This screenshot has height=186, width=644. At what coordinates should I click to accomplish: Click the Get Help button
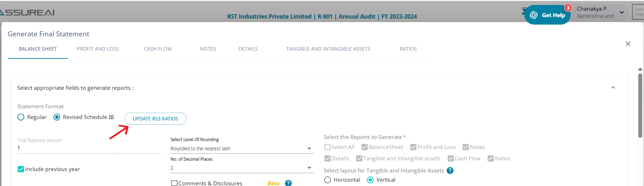[553, 15]
